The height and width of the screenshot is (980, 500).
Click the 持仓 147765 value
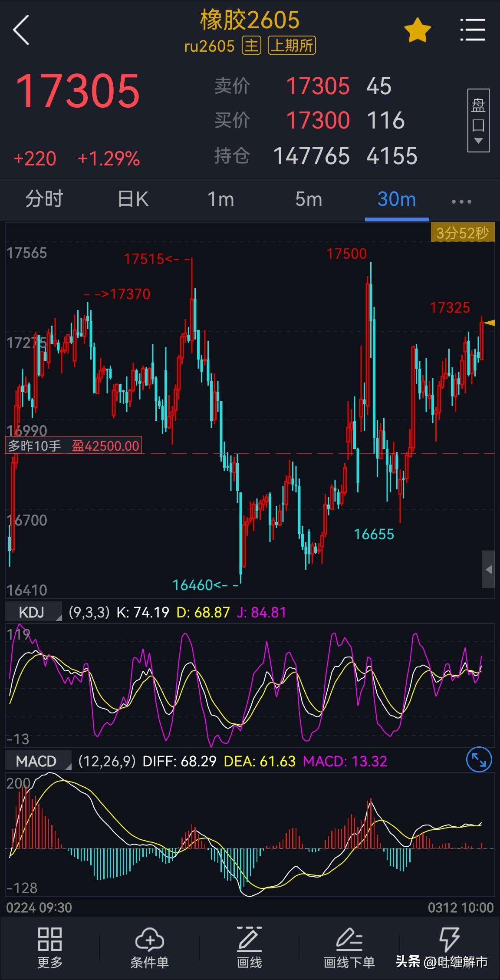pos(312,156)
